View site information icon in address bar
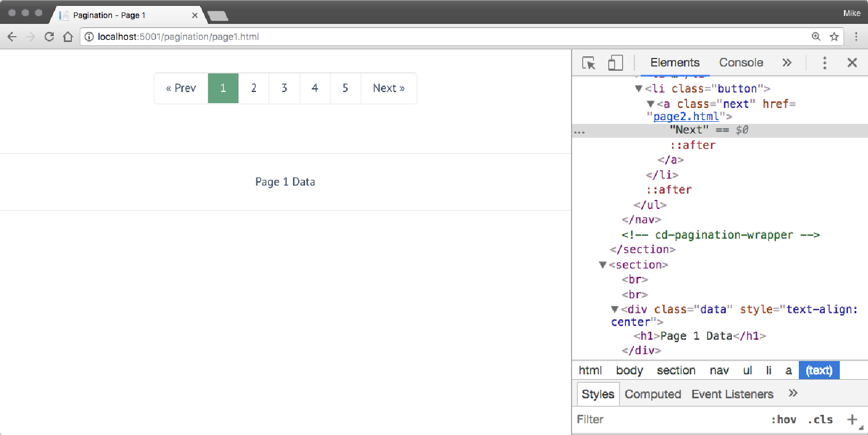 (x=89, y=37)
